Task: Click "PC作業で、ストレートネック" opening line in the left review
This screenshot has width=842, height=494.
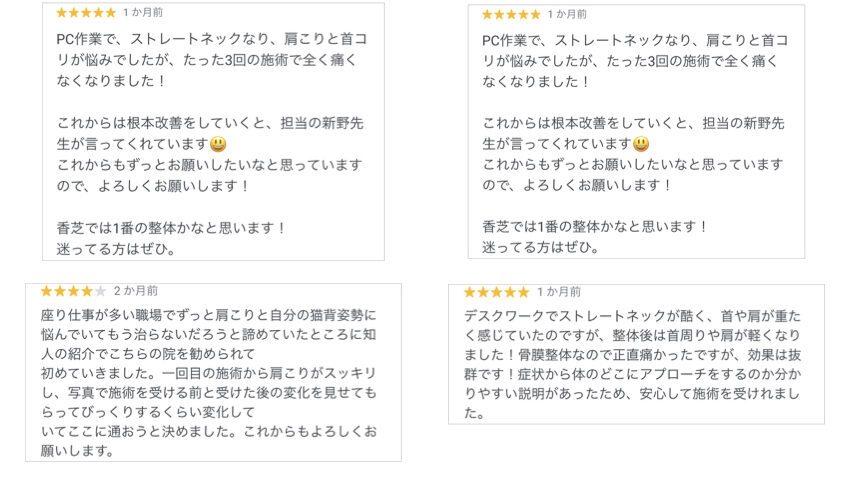Action: click(x=212, y=40)
